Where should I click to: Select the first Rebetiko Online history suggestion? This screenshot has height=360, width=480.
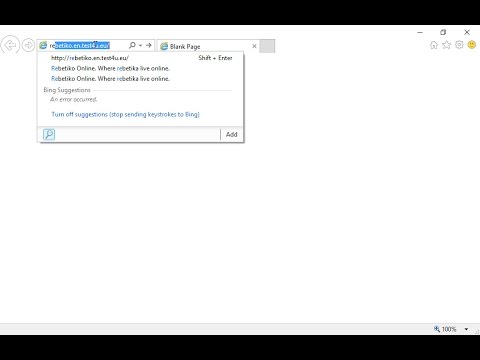(x=140, y=68)
